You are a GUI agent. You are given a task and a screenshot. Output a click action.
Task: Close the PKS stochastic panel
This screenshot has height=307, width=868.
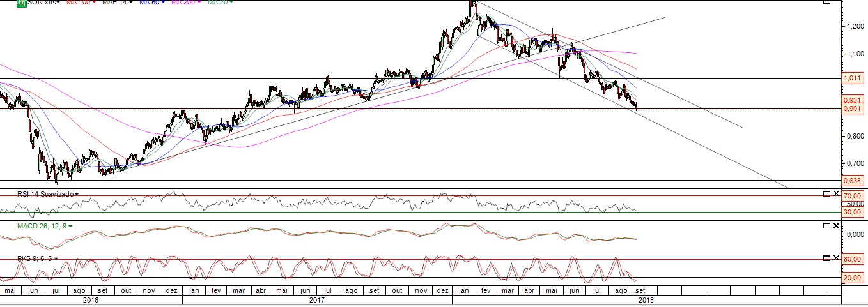pos(836,258)
